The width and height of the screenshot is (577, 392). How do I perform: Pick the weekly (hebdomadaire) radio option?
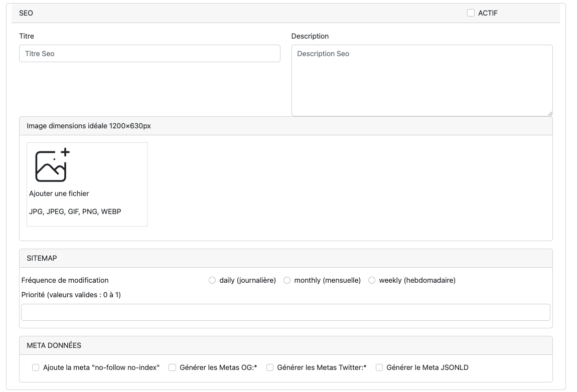pyautogui.click(x=372, y=280)
